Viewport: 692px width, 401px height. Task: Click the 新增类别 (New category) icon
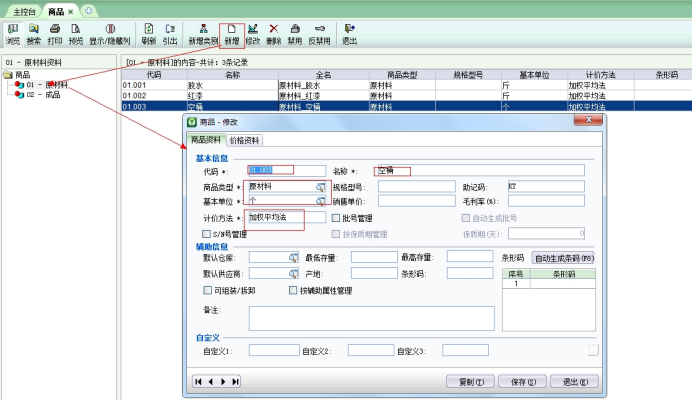(203, 35)
